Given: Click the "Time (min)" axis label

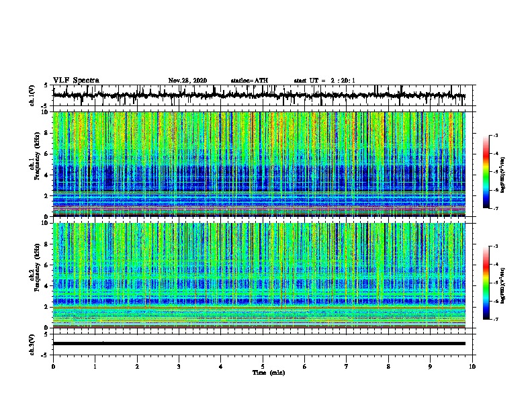Looking at the screenshot, I should (x=269, y=373).
